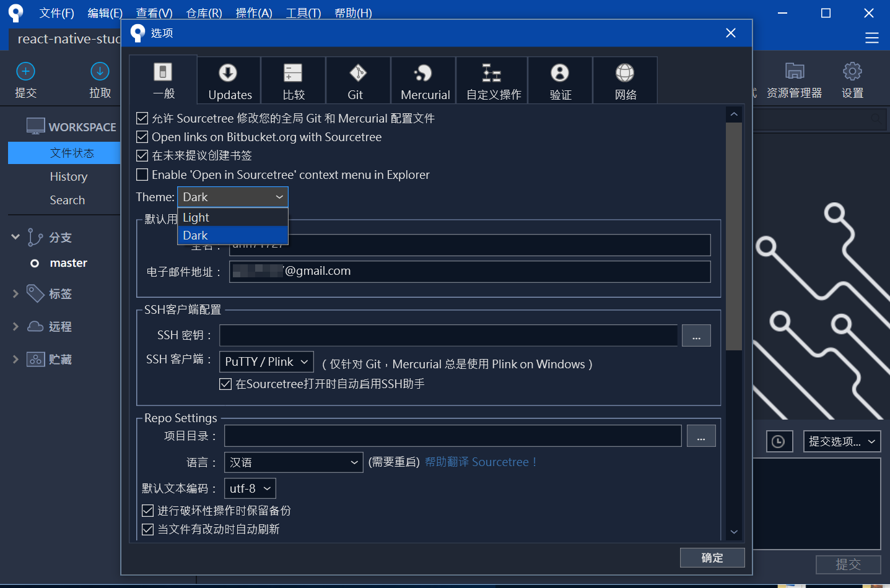The image size is (890, 588).
Task: Click the options dialog scrollbar down arrow
Action: [x=734, y=532]
